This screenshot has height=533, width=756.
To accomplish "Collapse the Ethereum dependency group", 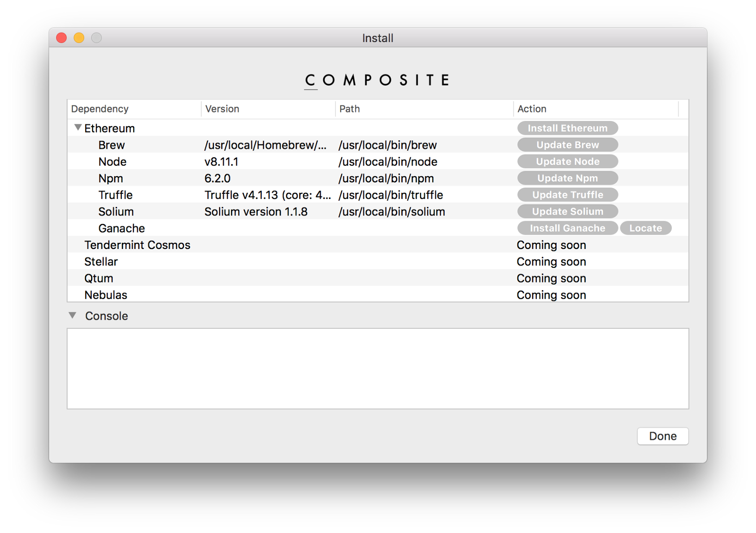I will click(78, 128).
